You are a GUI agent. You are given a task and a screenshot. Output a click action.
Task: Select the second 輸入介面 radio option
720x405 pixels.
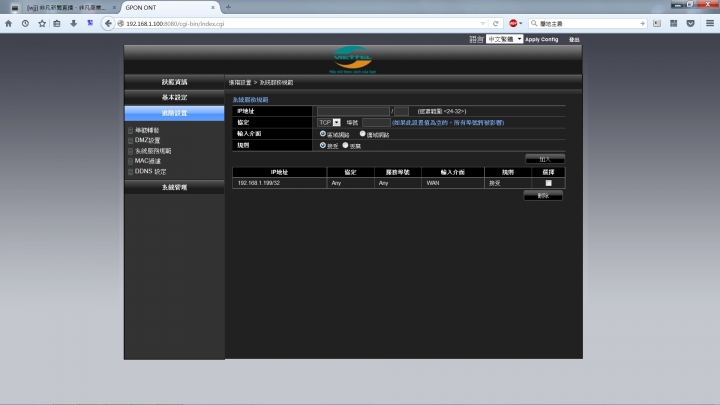pos(362,134)
